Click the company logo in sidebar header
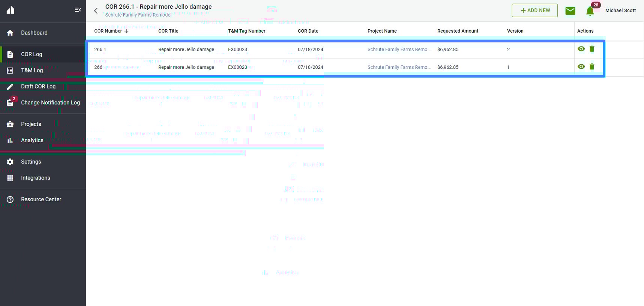 (11, 10)
